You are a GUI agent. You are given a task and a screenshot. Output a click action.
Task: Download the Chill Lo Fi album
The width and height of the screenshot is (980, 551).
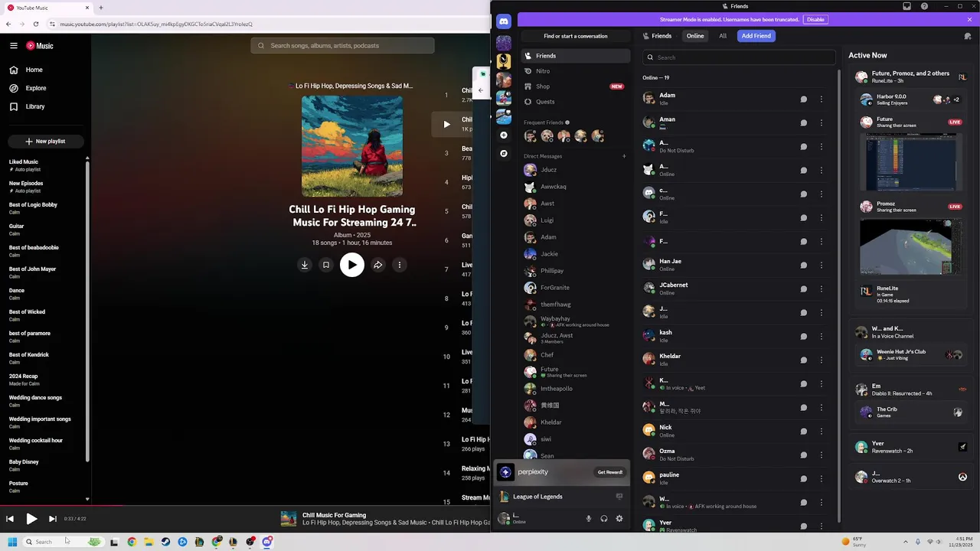coord(305,265)
